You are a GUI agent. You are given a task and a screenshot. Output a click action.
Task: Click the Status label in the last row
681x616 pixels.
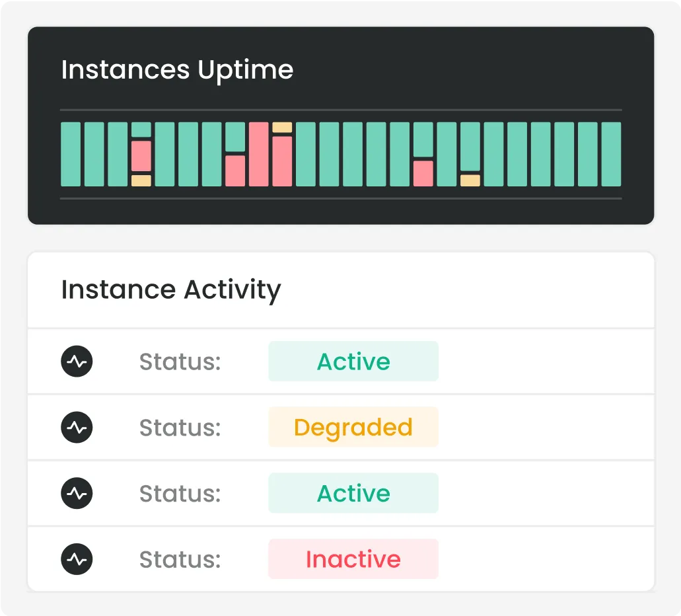point(179,558)
